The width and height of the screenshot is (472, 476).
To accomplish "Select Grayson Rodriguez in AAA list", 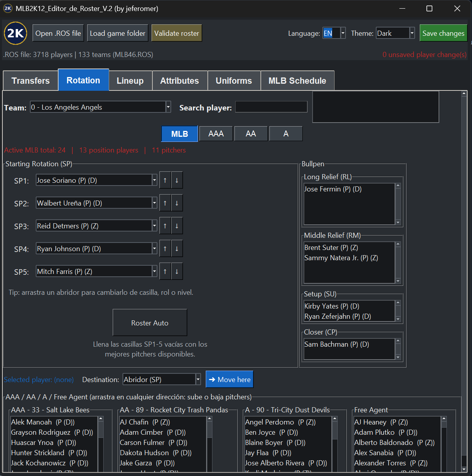I will pos(54,432).
